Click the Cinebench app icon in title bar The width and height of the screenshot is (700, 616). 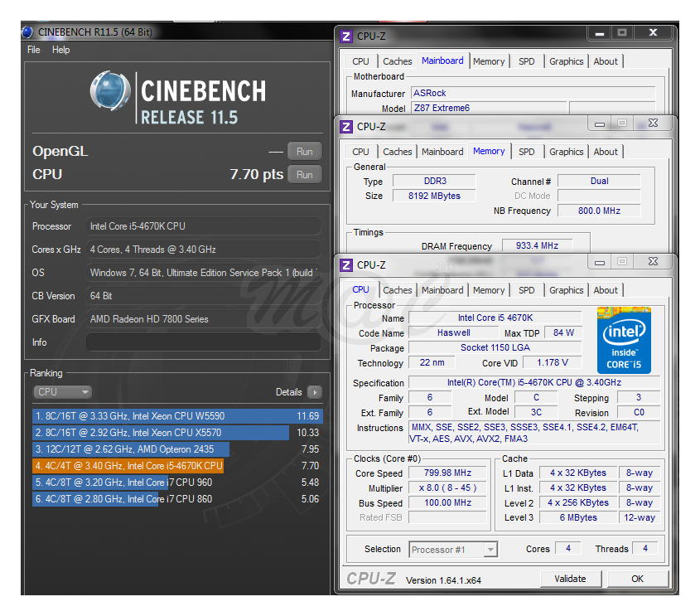pos(27,32)
